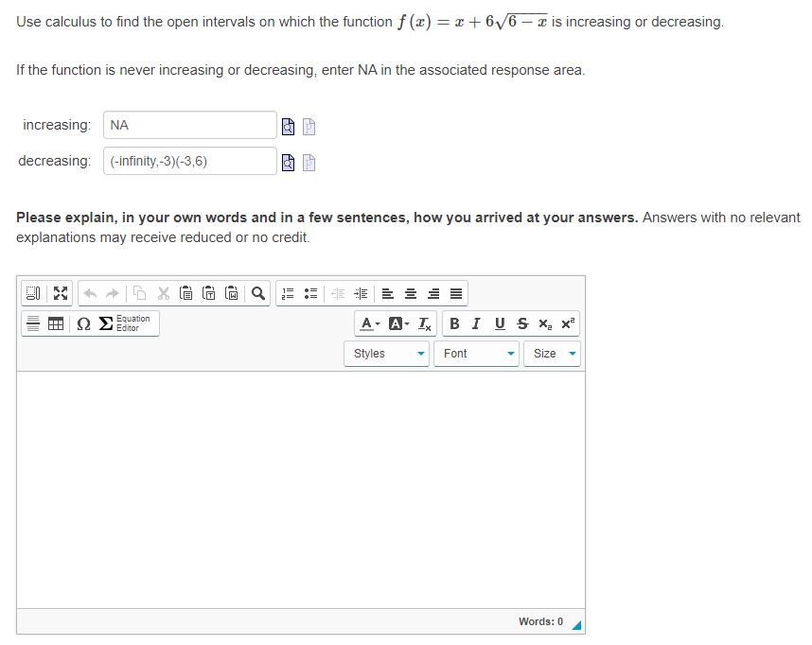Enable subscript formatting
Screen dimensions: 812x645
[x=544, y=322]
